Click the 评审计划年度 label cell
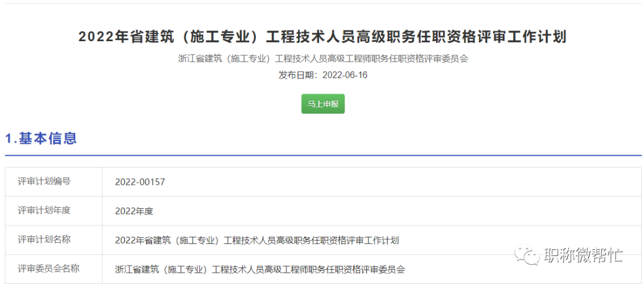 [54, 211]
